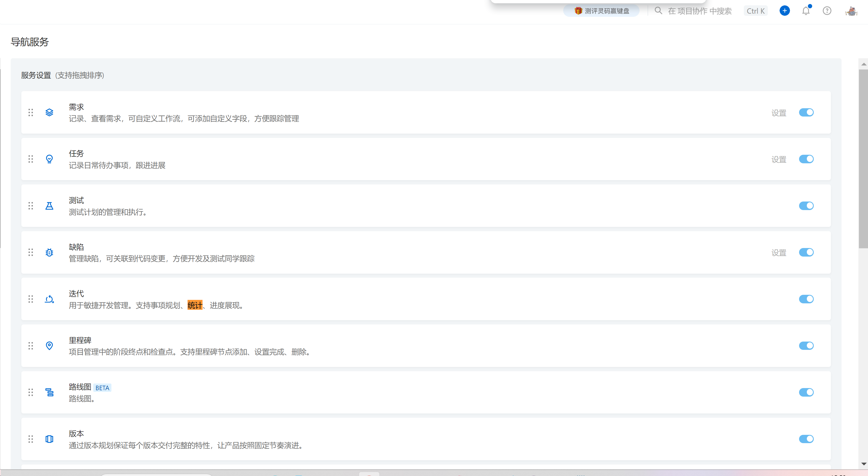
Task: Open the help question mark icon
Action: (827, 11)
